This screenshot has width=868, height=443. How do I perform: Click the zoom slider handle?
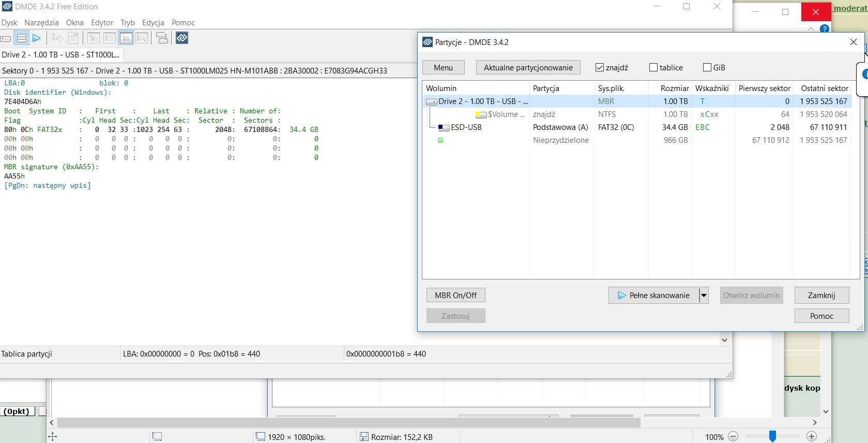click(772, 437)
